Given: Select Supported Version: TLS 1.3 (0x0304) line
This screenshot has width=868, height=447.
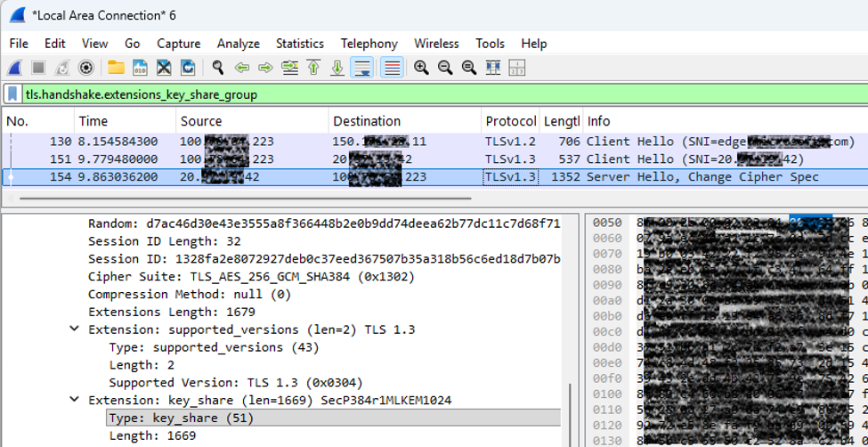Looking at the screenshot, I should pyautogui.click(x=236, y=383).
